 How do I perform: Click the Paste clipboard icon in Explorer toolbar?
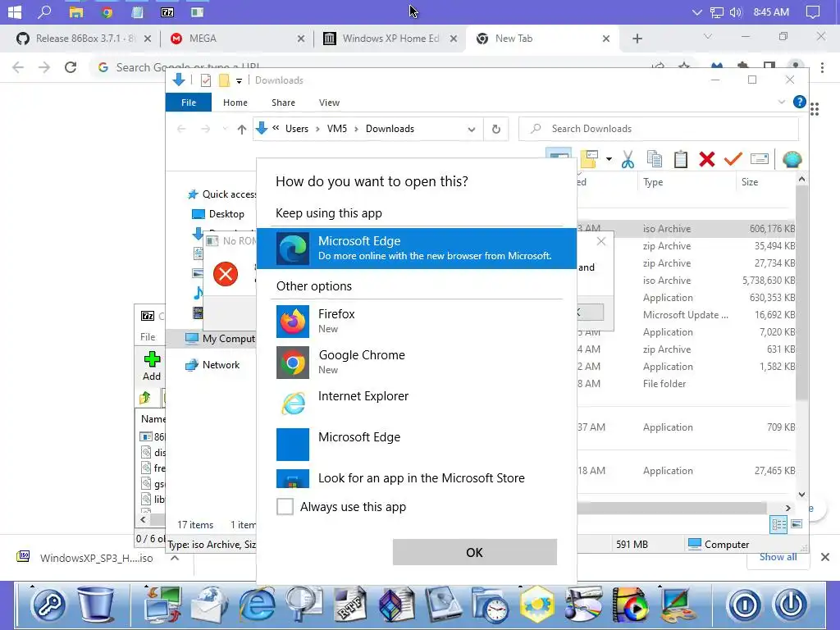(x=680, y=159)
